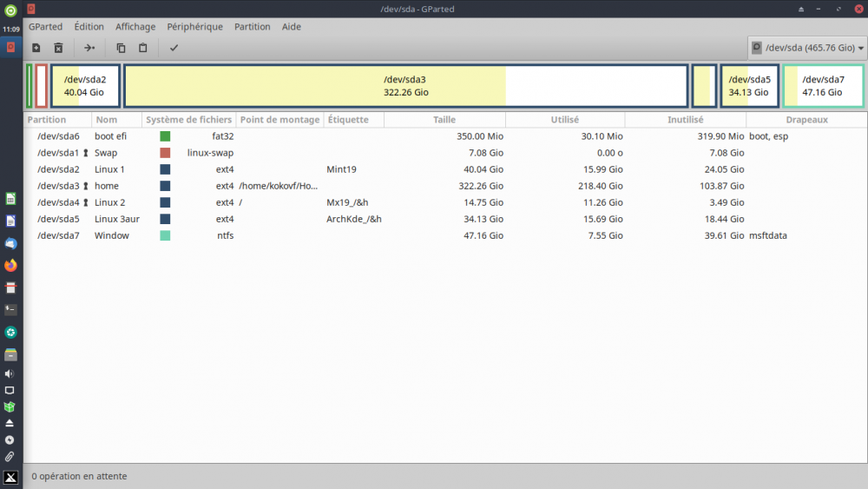Select the /dev/sda3 home partition row

pyautogui.click(x=260, y=186)
